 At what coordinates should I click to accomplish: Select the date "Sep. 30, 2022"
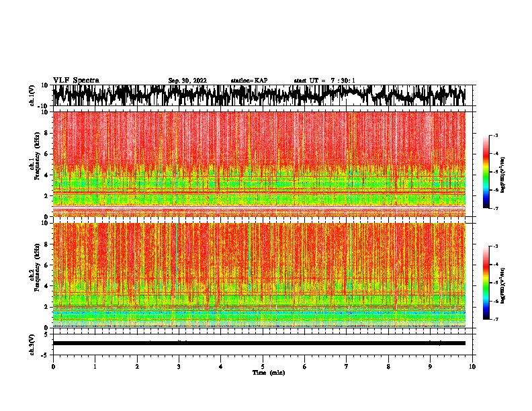(x=187, y=81)
